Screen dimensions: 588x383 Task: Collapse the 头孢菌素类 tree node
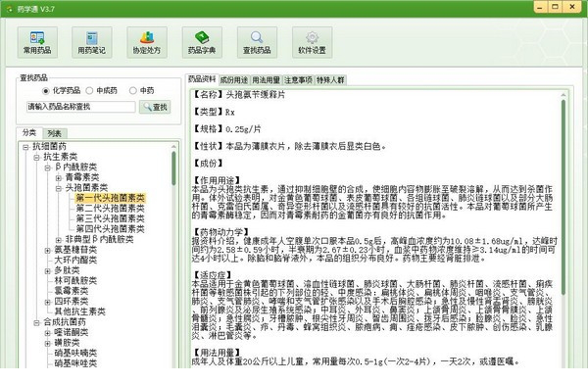pyautogui.click(x=59, y=188)
